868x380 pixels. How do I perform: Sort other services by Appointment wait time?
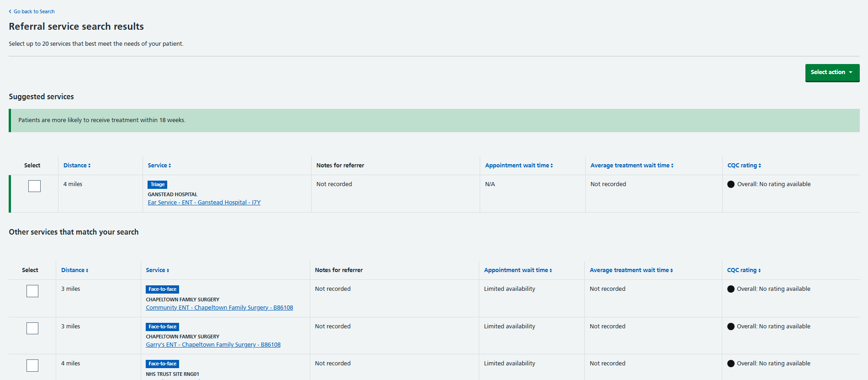tap(518, 270)
